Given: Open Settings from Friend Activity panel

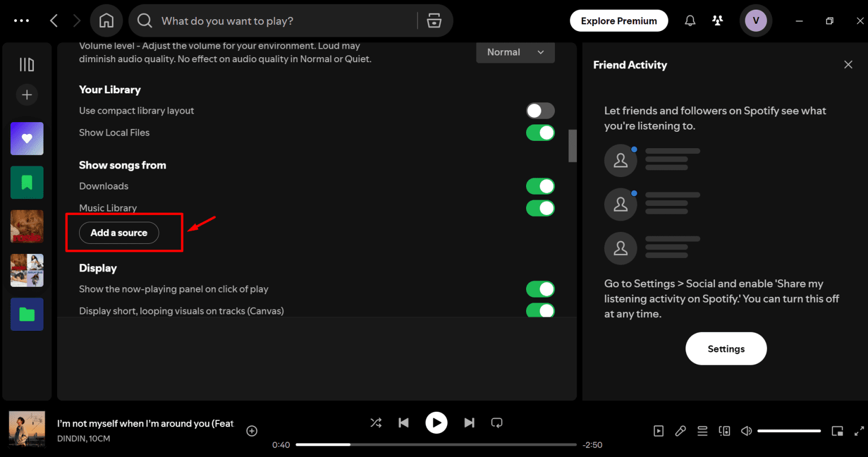Looking at the screenshot, I should (x=726, y=348).
